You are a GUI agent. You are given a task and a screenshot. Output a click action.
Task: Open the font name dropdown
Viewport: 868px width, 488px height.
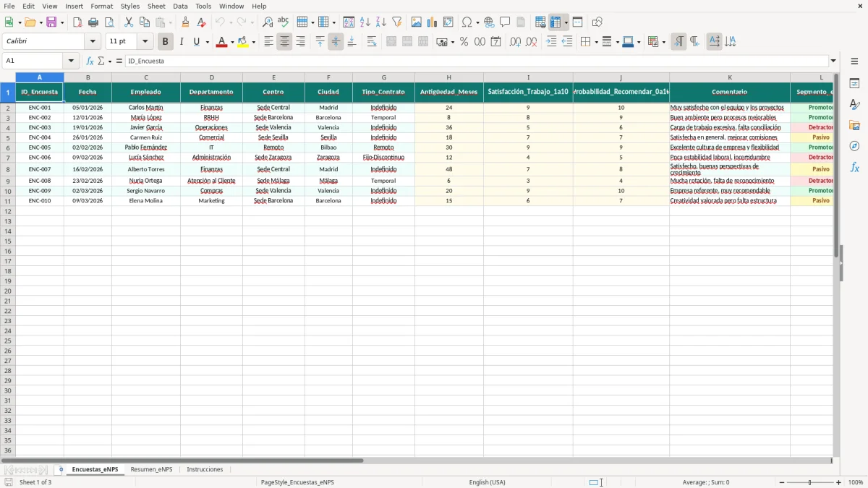pyautogui.click(x=93, y=42)
